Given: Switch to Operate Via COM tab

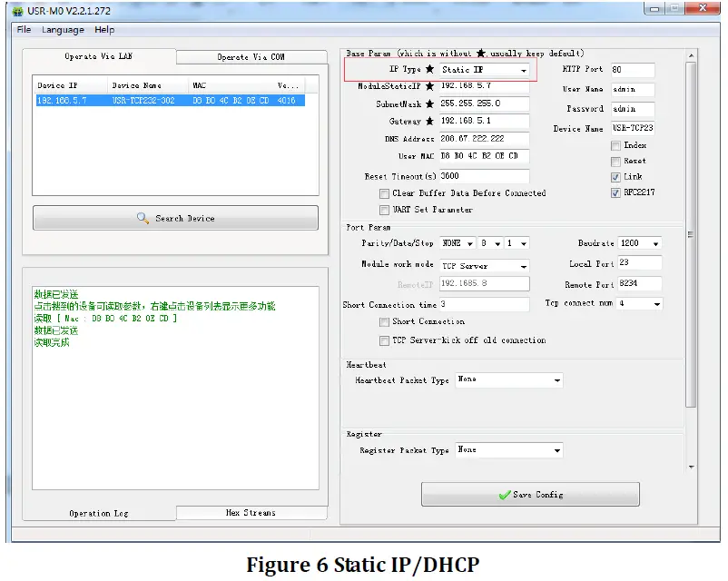Looking at the screenshot, I should point(251,57).
